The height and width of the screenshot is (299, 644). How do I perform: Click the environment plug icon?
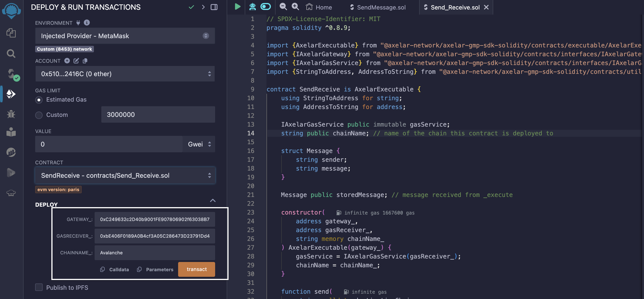[78, 23]
